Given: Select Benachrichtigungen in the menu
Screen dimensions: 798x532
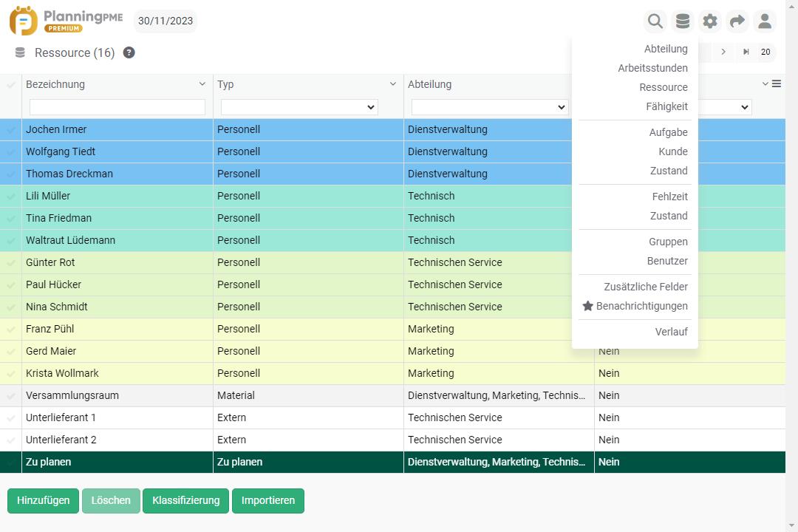Looking at the screenshot, I should pyautogui.click(x=641, y=306).
